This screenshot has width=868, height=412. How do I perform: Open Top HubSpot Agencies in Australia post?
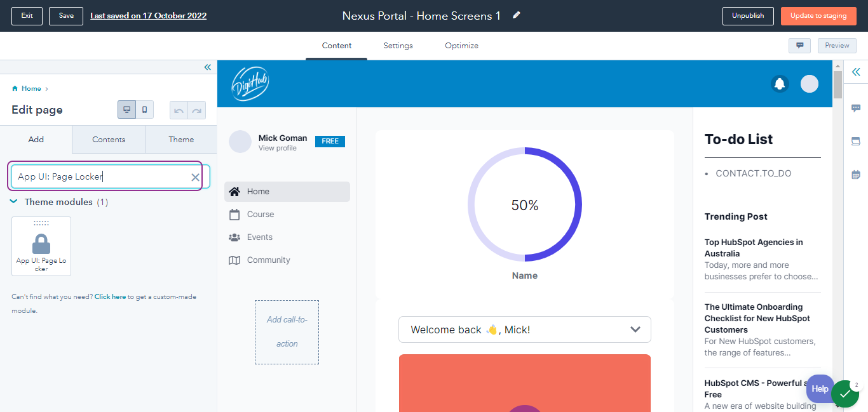click(x=754, y=248)
